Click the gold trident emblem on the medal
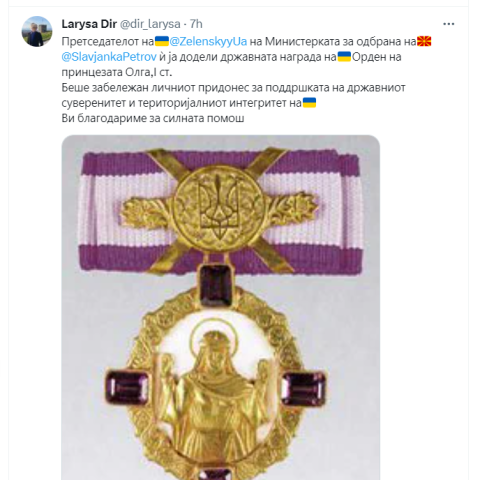This screenshot has width=480, height=480. (x=219, y=209)
